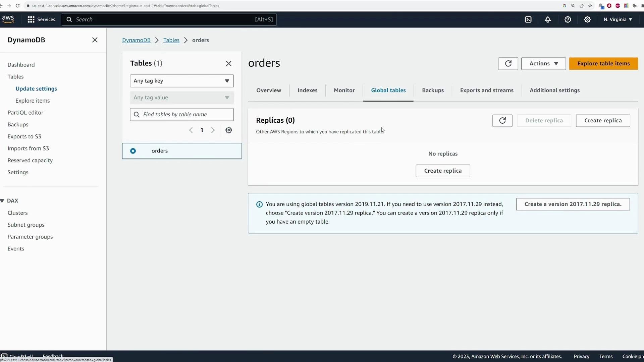Open the notifications bell

(x=548, y=19)
